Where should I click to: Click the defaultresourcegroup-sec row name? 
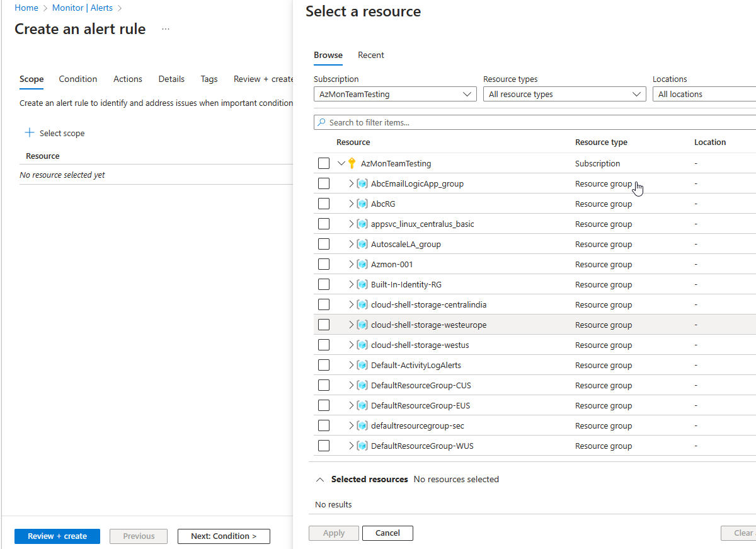click(x=418, y=425)
